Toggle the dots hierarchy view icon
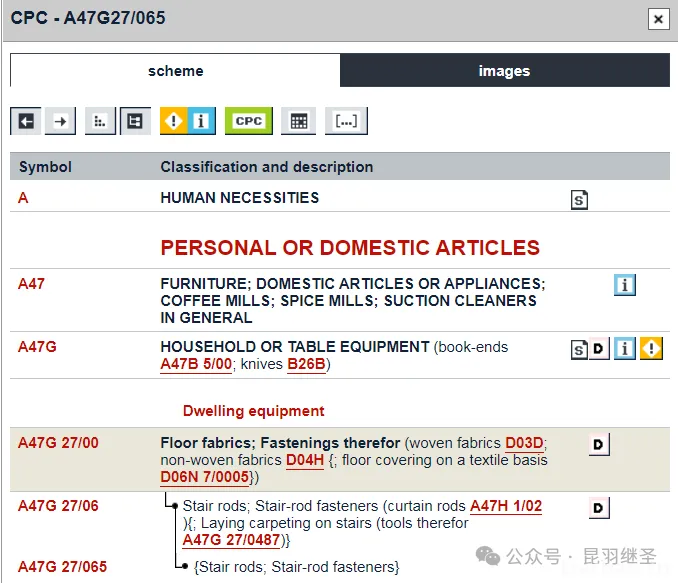This screenshot has width=678, height=583. pyautogui.click(x=99, y=121)
